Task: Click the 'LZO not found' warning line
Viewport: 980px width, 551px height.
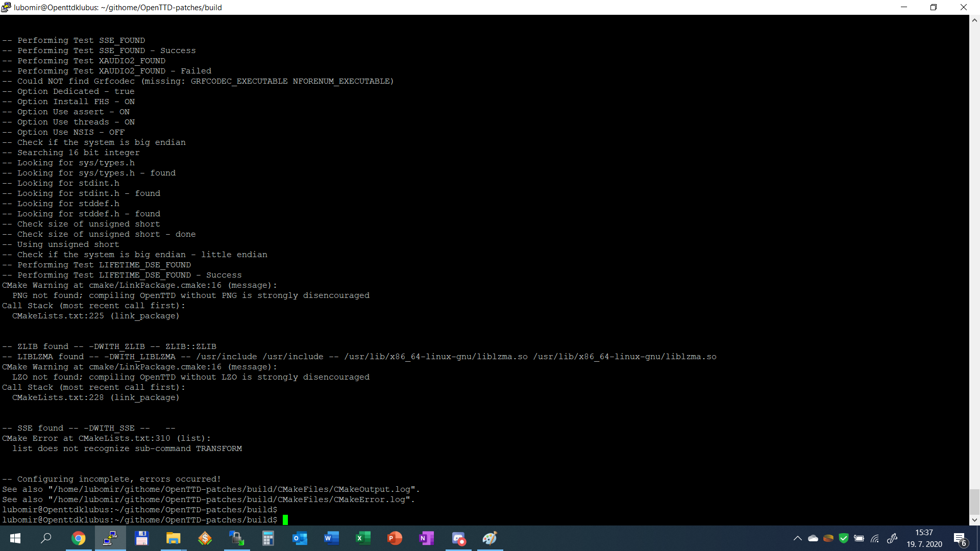Action: [x=191, y=377]
